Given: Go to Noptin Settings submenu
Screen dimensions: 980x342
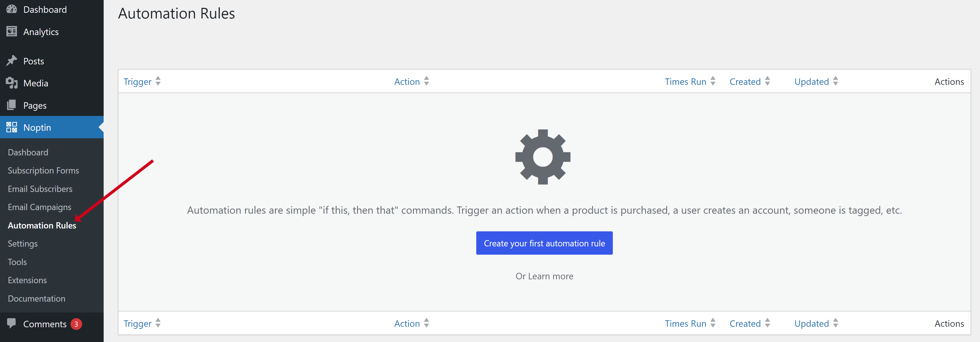Looking at the screenshot, I should 23,244.
